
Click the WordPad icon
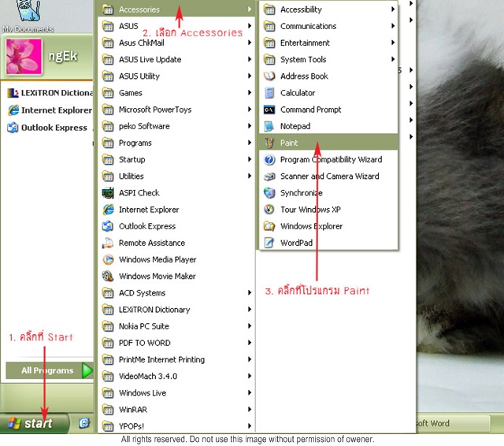[x=269, y=243]
